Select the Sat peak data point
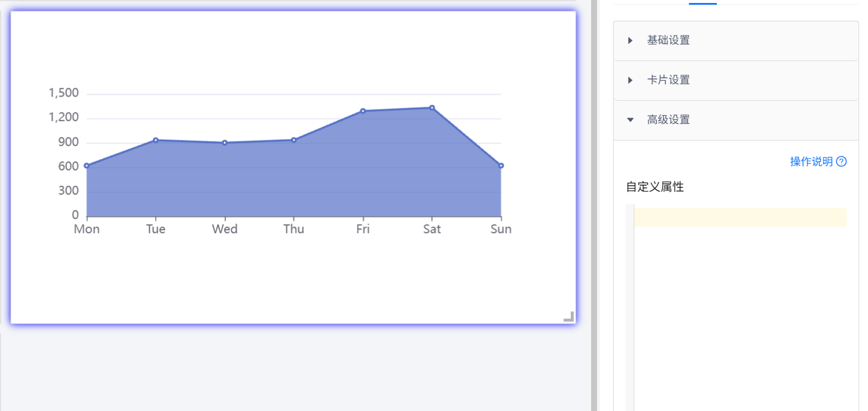868x411 pixels. (432, 107)
